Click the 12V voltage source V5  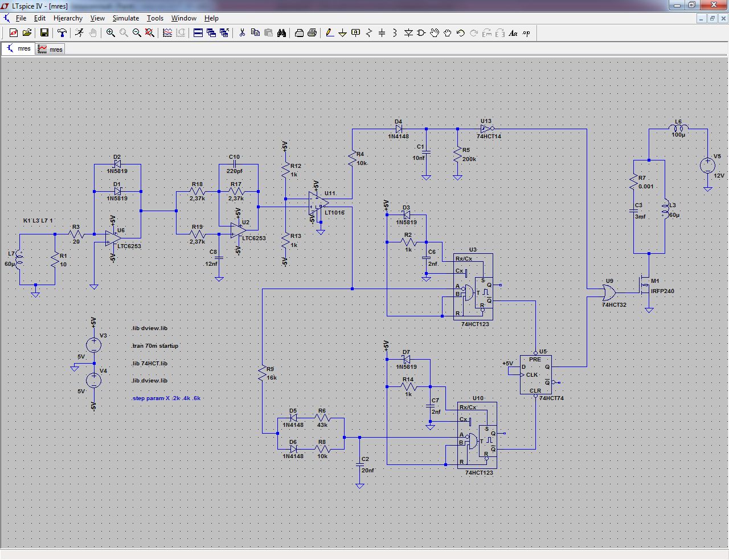pyautogui.click(x=707, y=166)
